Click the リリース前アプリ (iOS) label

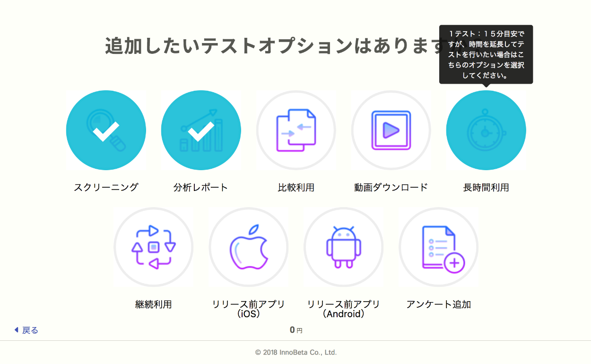249,309
